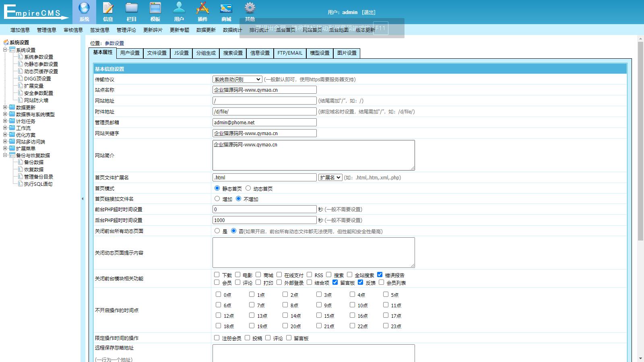Switch to the 用户设置 tab

click(130, 53)
